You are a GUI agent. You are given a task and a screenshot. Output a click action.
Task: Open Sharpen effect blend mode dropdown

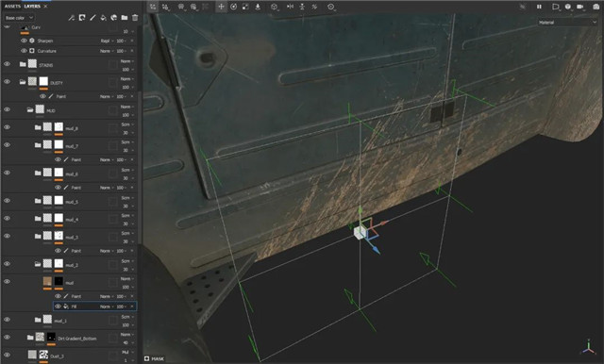pyautogui.click(x=107, y=41)
